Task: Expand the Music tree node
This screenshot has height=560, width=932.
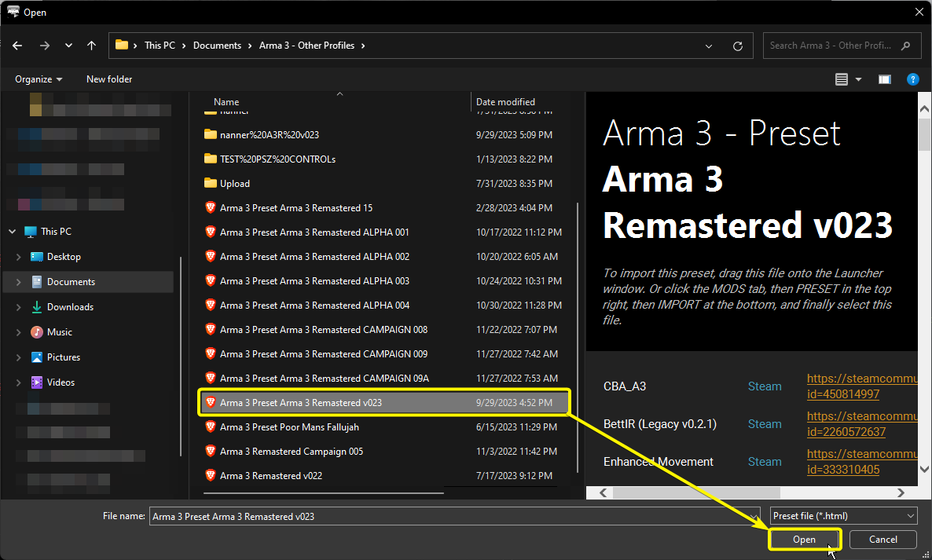Action: [x=18, y=332]
